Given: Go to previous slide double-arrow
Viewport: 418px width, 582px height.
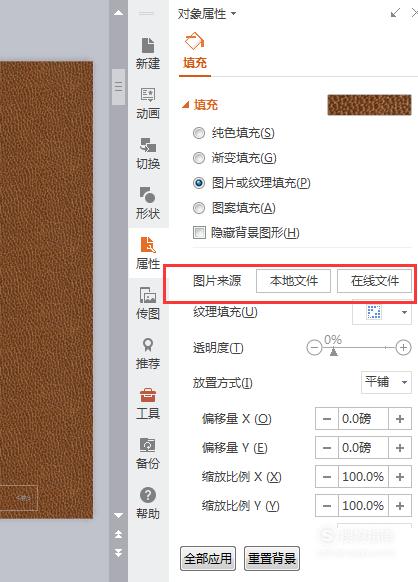Looking at the screenshot, I should [x=118, y=534].
